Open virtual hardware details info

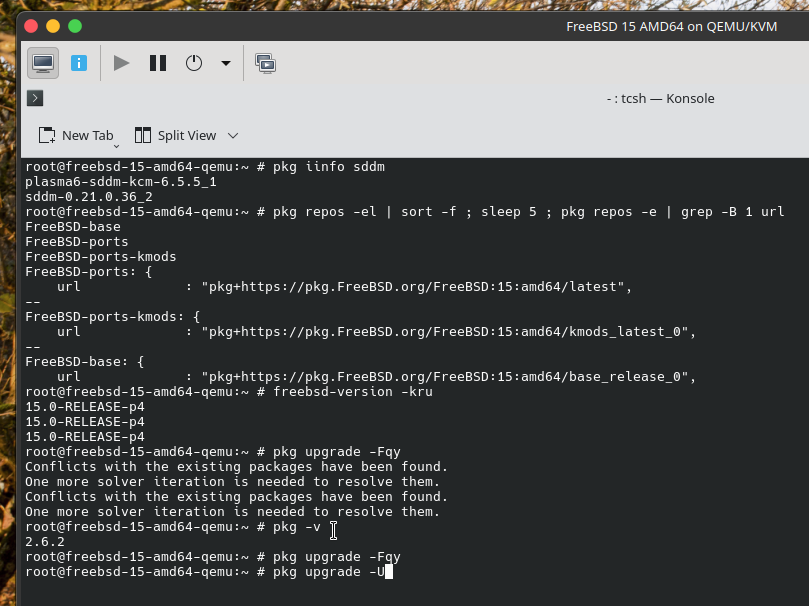78,63
